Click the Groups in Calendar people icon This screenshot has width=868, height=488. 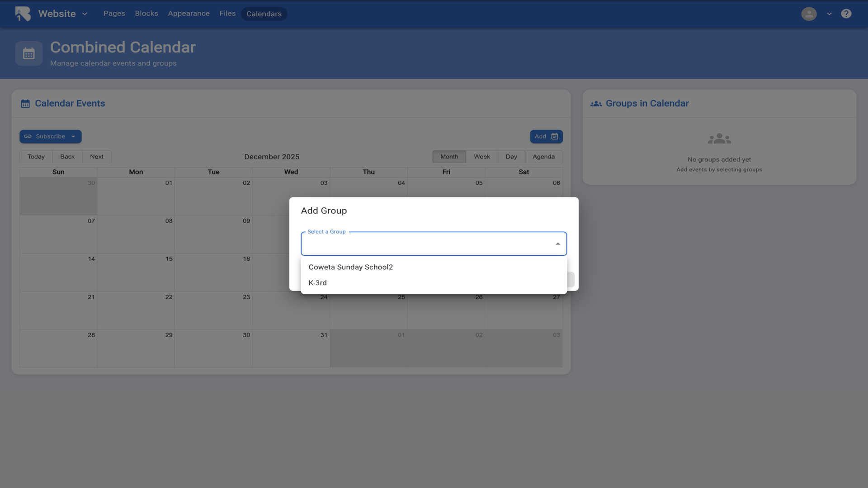pos(596,103)
